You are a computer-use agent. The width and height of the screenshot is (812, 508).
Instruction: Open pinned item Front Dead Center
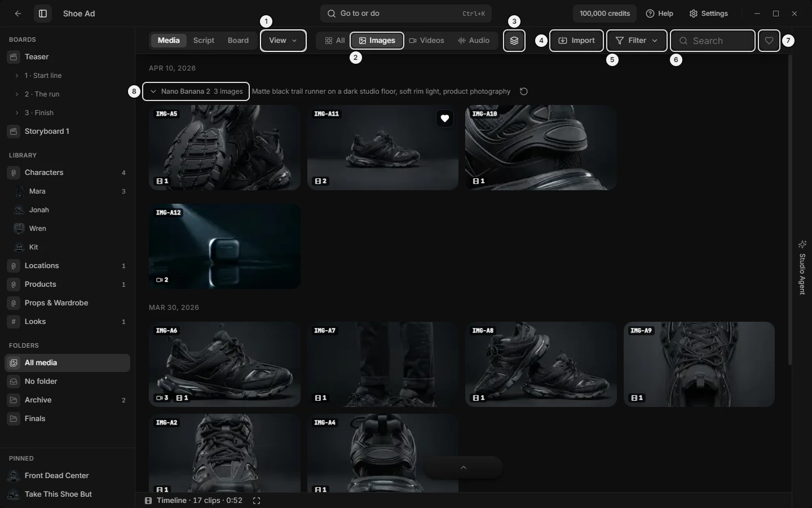click(x=67, y=476)
